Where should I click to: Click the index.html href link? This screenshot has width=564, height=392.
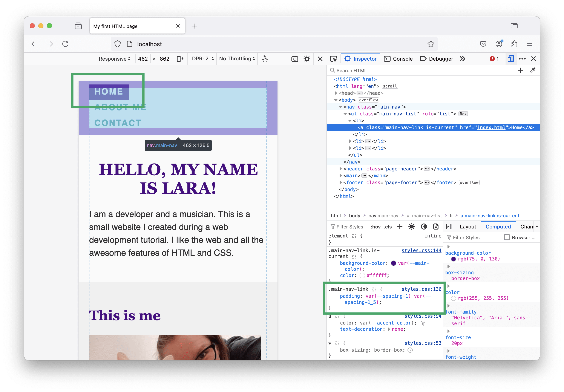point(491,127)
